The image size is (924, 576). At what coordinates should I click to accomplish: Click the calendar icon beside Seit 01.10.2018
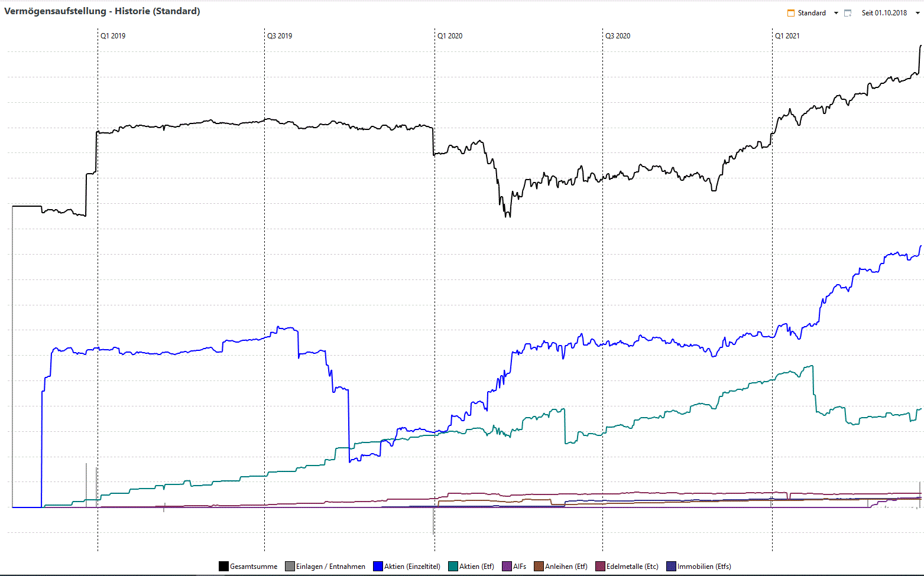pos(848,13)
